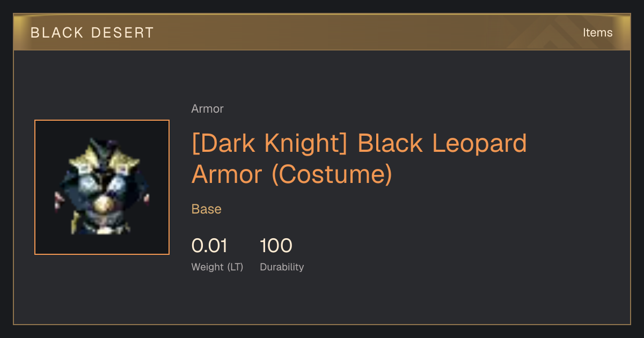Click the word Armor in orange title
Viewport: 644px width, 338px height.
pyautogui.click(x=228, y=175)
